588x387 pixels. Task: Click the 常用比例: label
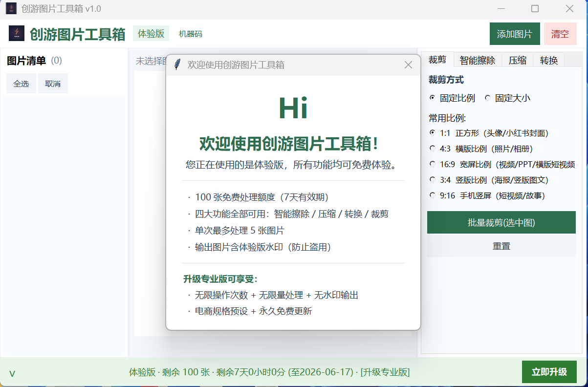447,118
